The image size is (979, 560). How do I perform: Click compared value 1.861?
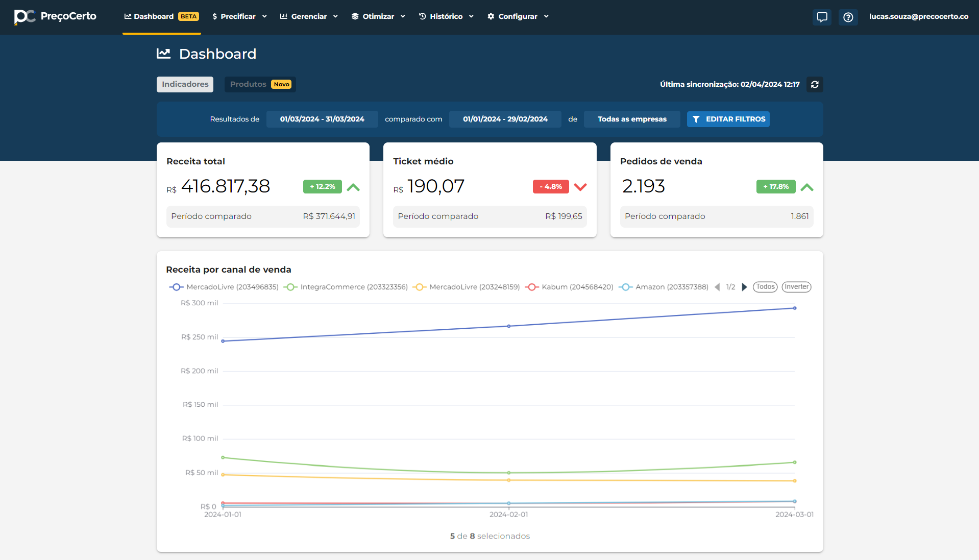coord(800,216)
